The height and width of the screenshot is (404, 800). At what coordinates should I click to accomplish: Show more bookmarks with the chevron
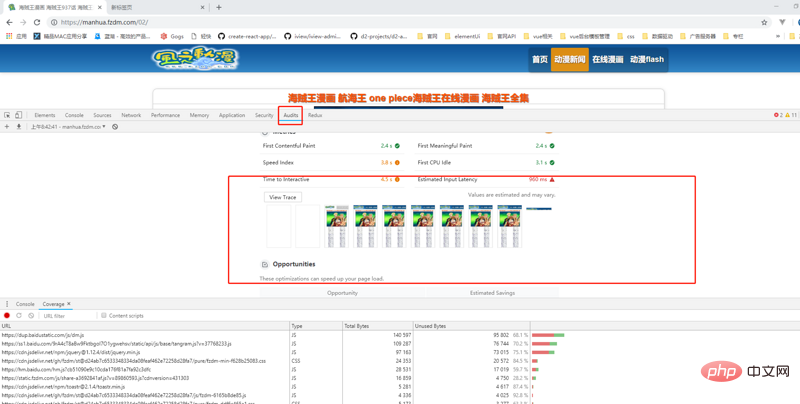point(778,36)
